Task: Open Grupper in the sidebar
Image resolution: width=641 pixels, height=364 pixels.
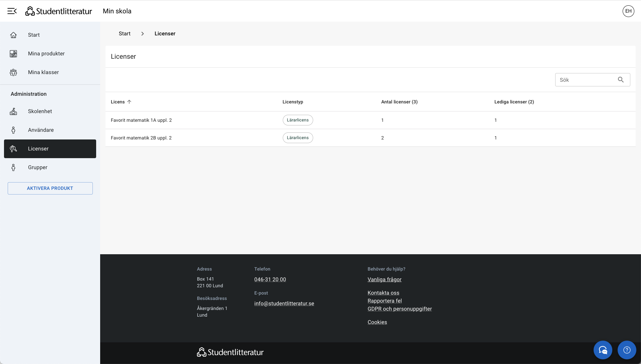Action: 37,167
